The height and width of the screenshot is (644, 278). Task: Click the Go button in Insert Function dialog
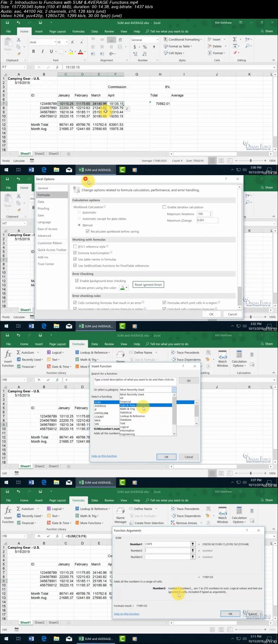(x=189, y=380)
